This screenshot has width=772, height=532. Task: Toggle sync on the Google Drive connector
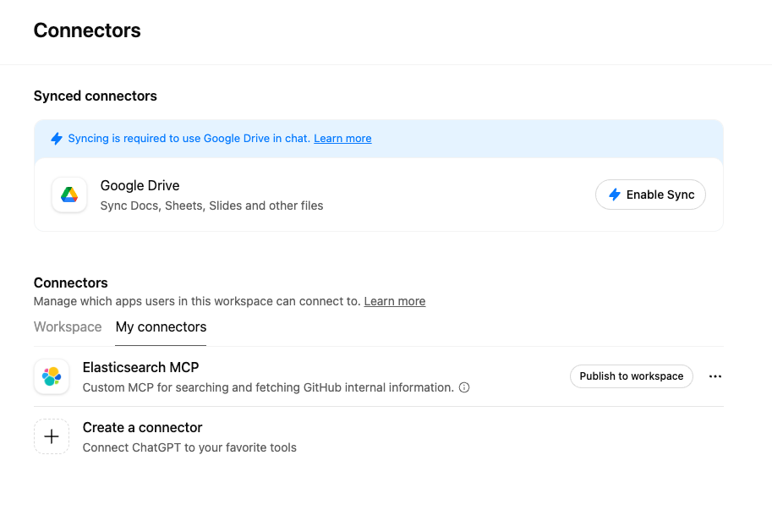tap(650, 195)
